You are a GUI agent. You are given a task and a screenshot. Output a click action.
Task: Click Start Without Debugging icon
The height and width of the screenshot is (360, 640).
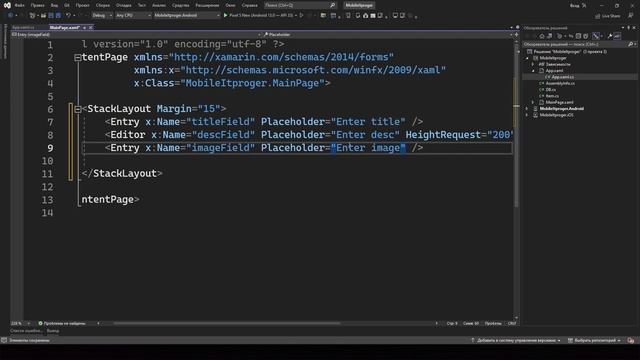coord(302,15)
